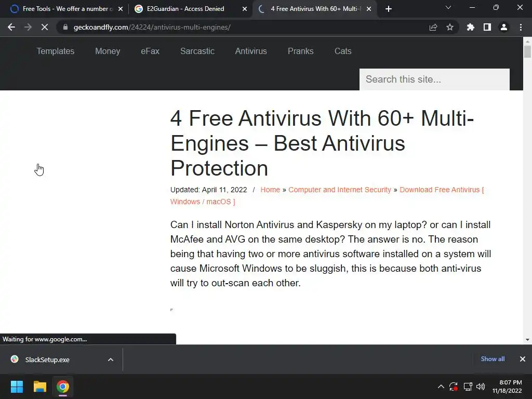Viewport: 532px width, 399px height.
Task: Open the Templates menu item
Action: click(55, 51)
